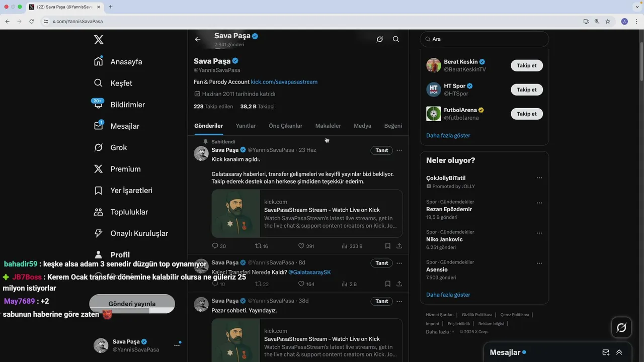
Task: Follow HT Spor with Takip et
Action: coord(527,89)
